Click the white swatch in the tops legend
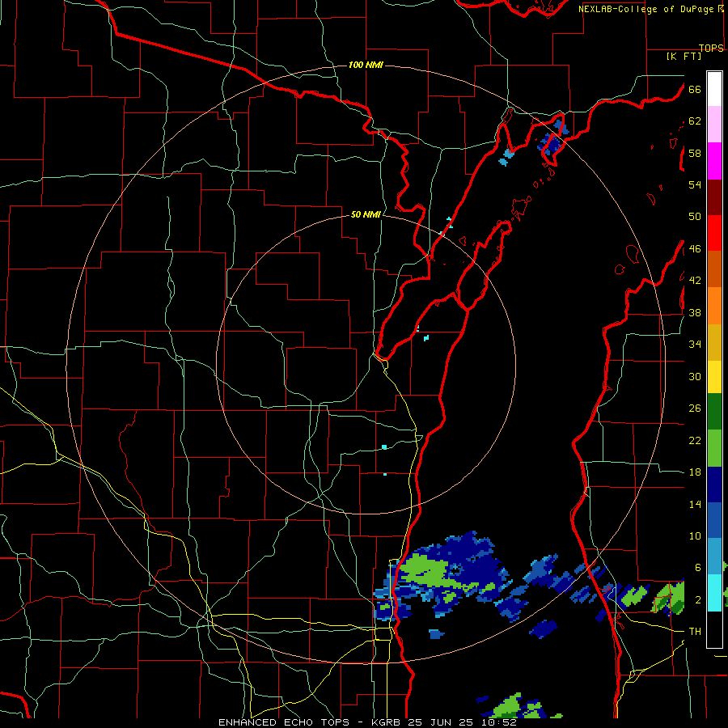This screenshot has height=728, width=728. [x=714, y=89]
